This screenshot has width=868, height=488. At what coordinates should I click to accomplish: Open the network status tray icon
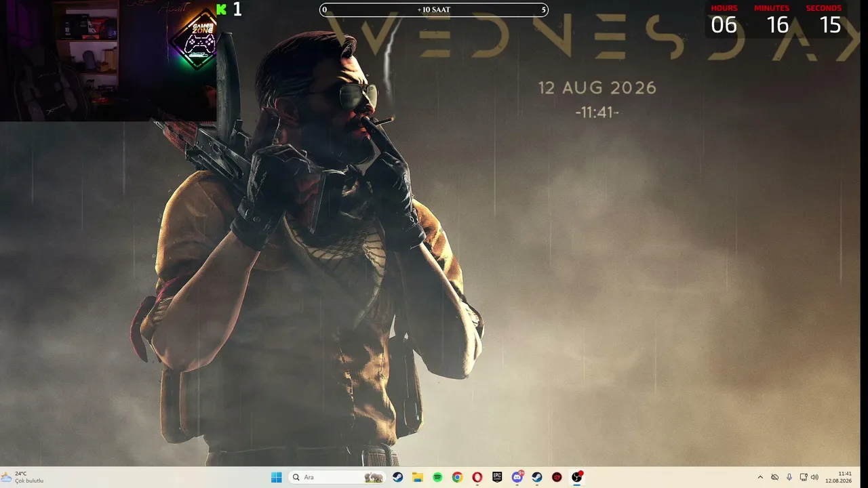(804, 477)
